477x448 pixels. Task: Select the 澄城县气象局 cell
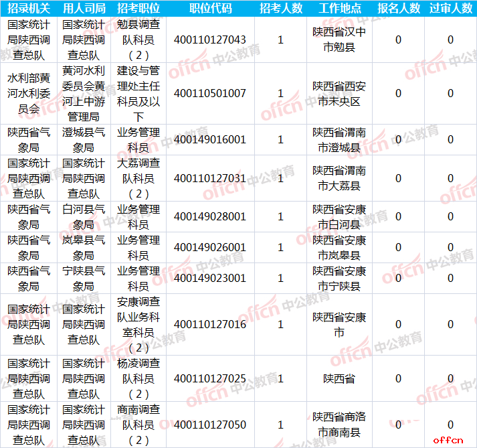click(84, 140)
